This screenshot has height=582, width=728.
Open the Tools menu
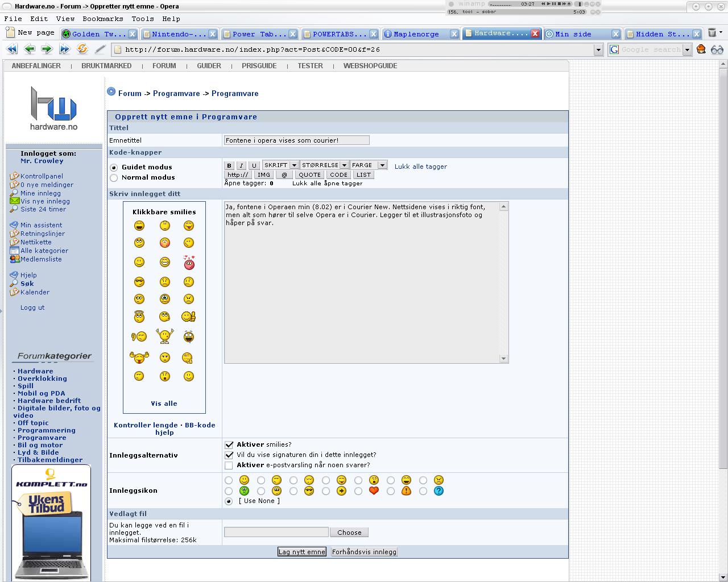(x=143, y=19)
